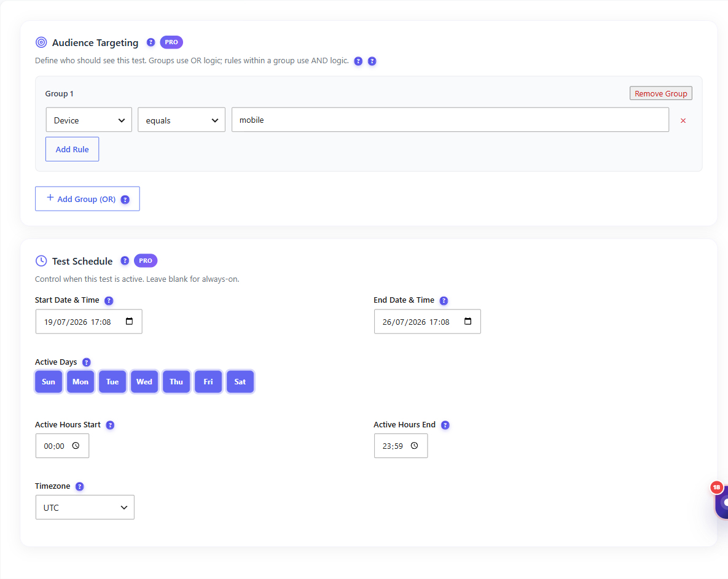Click help icon next to Active Hours Start

[x=110, y=425]
